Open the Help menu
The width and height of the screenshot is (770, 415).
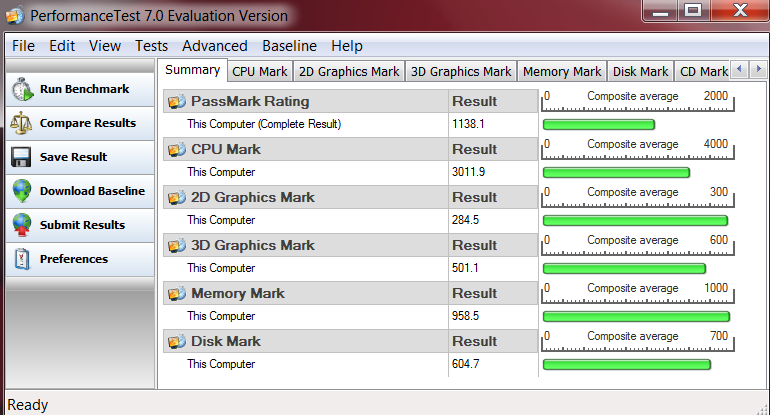coord(347,46)
